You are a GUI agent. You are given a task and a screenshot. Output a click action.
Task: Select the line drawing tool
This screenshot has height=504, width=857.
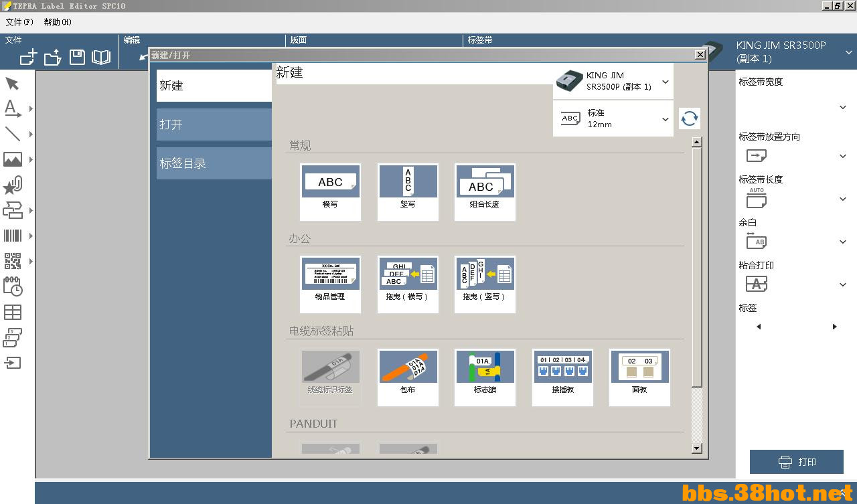click(x=12, y=134)
